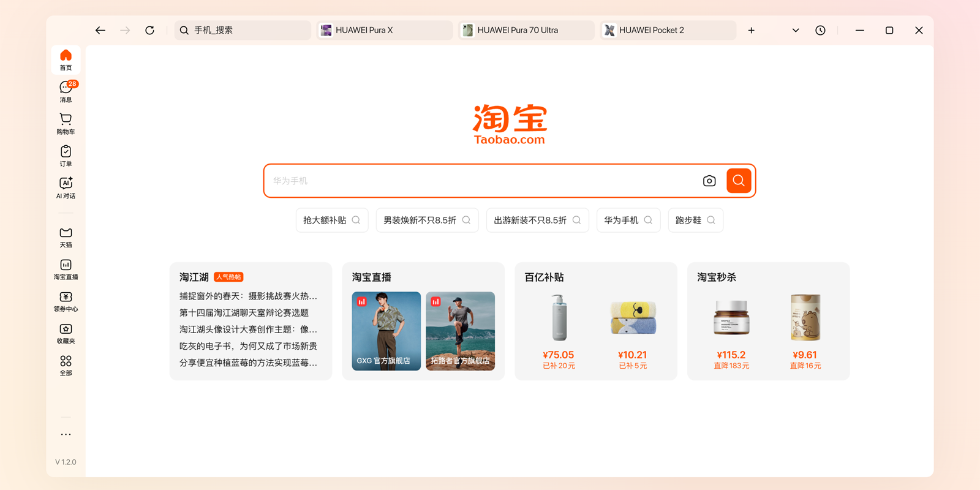980x490 pixels.
Task: Select the 抢大额补贴 suggestion chip
Action: pos(332,220)
